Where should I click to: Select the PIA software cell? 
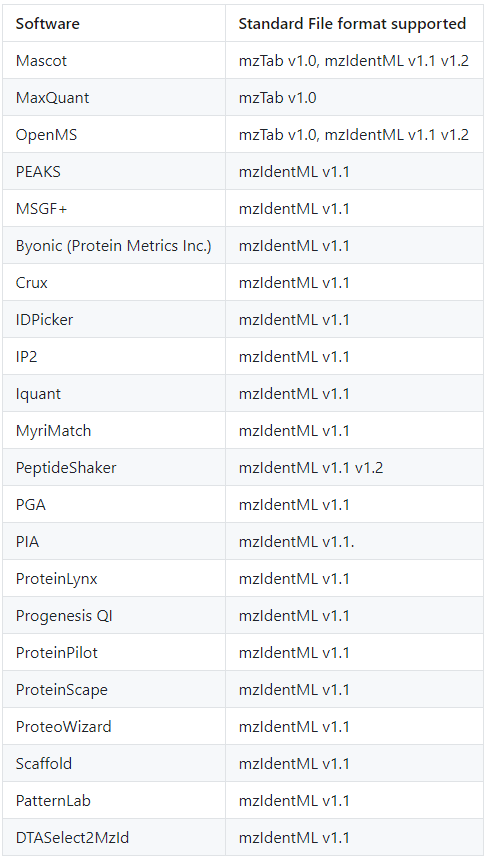tap(114, 542)
